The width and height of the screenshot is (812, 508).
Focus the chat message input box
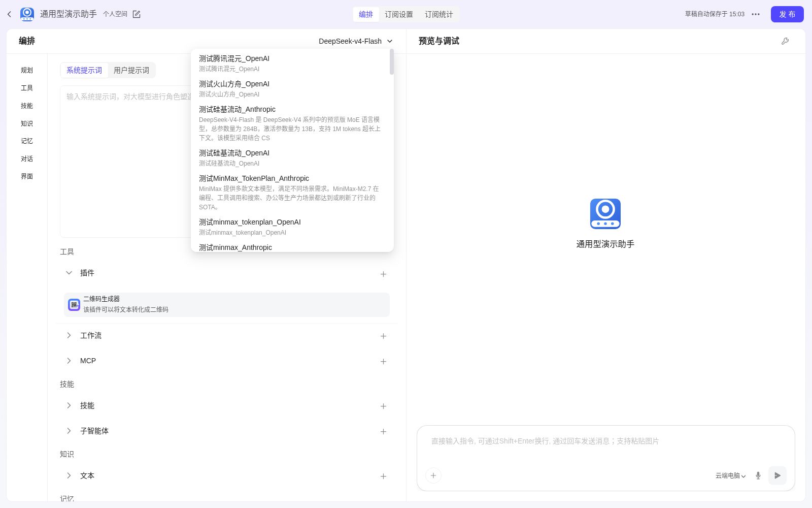pyautogui.click(x=605, y=441)
